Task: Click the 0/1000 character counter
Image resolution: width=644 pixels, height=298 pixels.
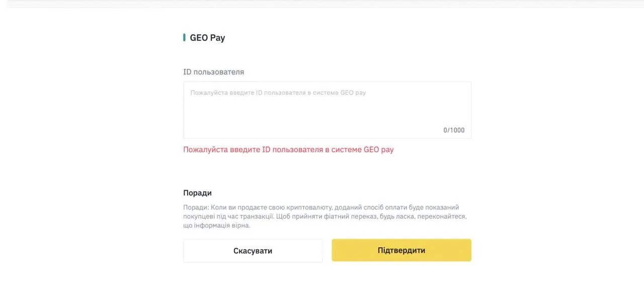Action: [454, 130]
